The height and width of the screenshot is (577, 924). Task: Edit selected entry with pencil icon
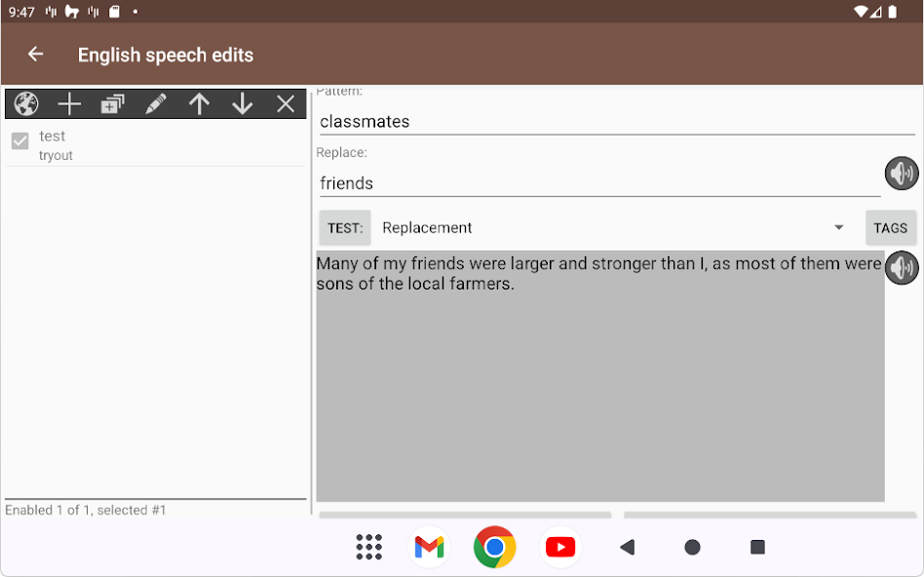[156, 104]
